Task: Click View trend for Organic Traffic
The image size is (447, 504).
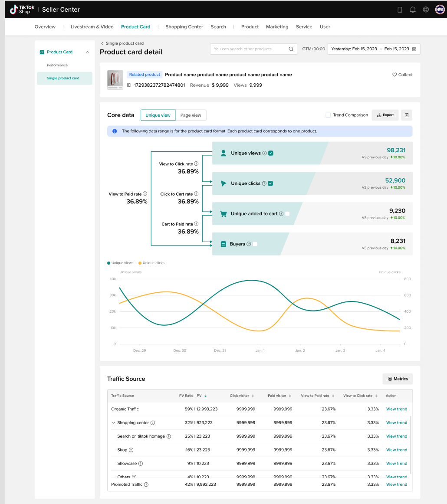Action: [396, 409]
